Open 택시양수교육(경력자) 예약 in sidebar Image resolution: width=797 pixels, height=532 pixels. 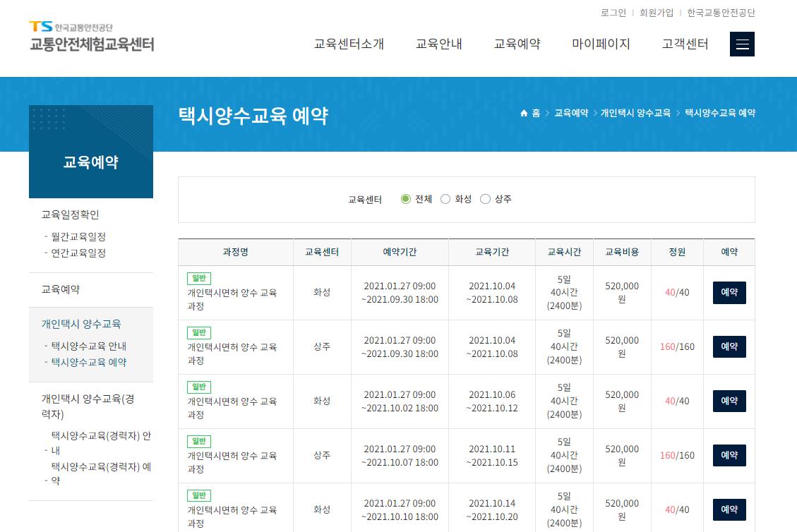(101, 473)
